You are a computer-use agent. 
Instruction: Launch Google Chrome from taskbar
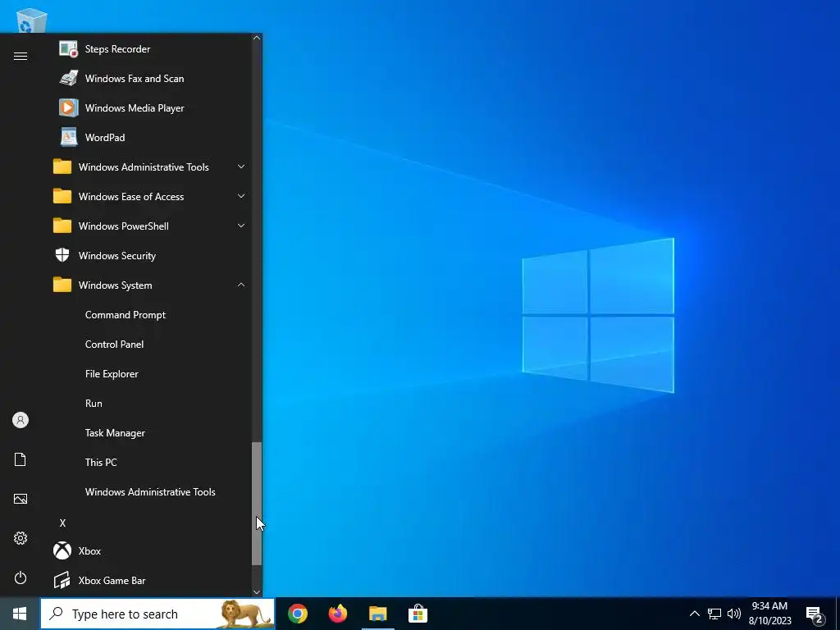coord(297,614)
